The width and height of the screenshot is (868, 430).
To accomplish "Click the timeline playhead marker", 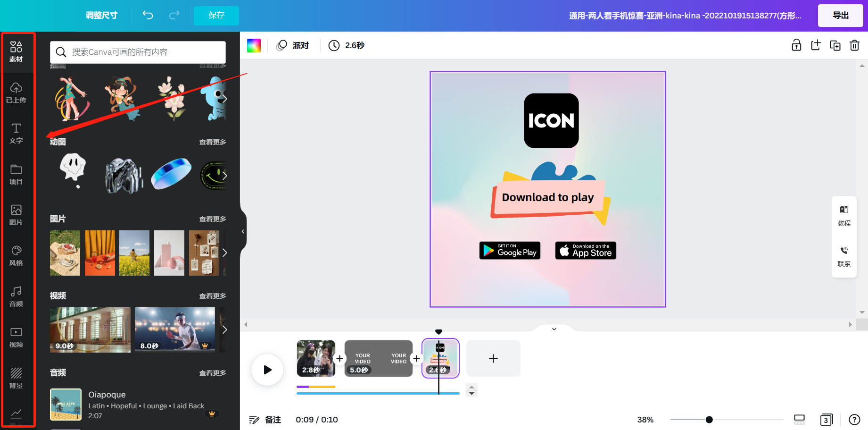I will pos(438,332).
